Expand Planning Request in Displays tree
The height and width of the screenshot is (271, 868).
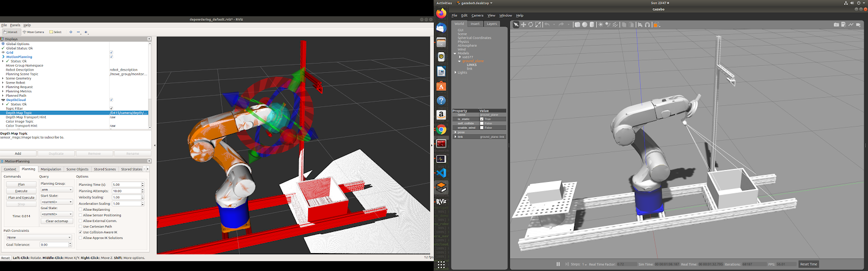coord(3,87)
